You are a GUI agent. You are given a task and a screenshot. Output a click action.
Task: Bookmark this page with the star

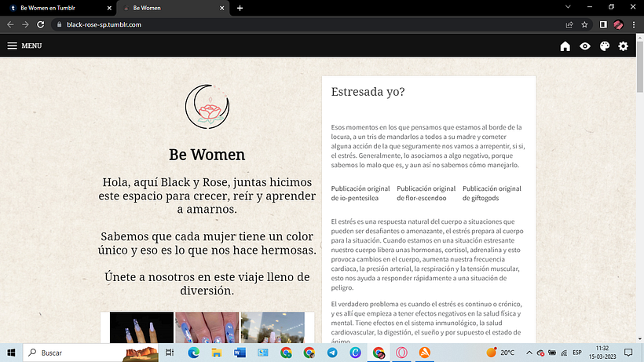tap(584, 24)
